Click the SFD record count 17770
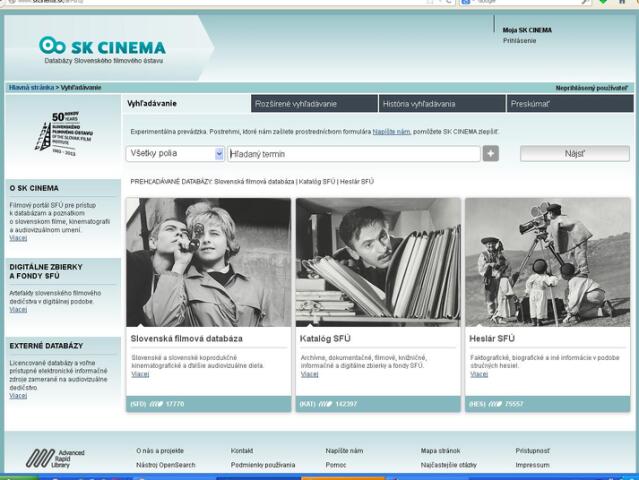 coord(175,404)
